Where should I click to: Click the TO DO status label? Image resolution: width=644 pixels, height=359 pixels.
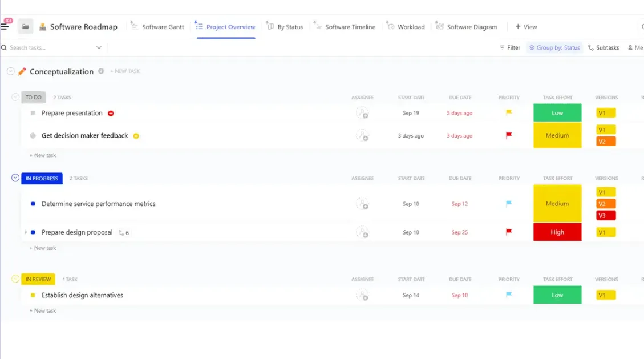click(33, 98)
